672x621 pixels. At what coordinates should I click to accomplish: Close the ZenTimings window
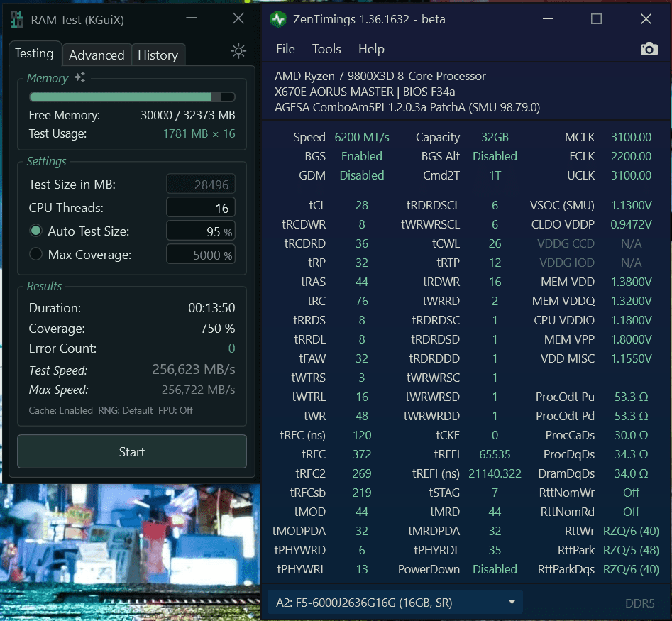pos(646,19)
